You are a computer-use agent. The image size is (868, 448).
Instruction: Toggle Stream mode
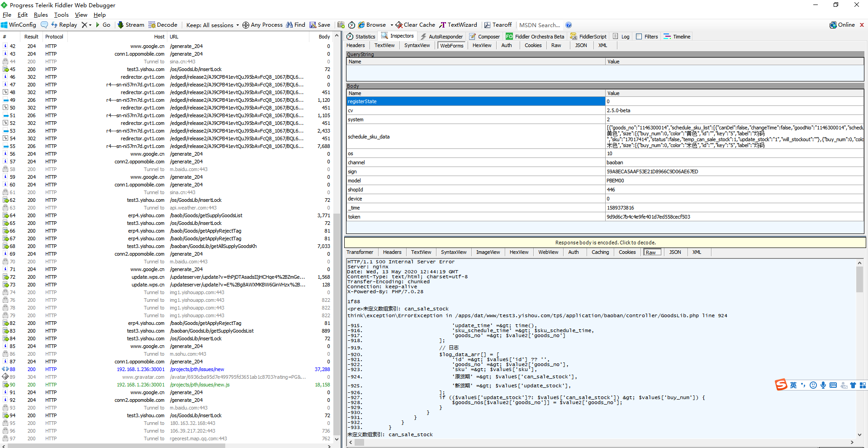131,25
